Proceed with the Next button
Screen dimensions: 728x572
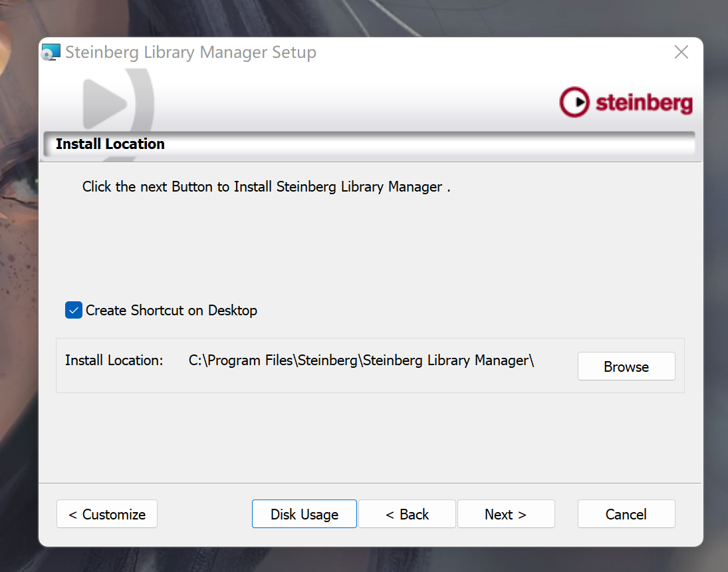coord(506,514)
